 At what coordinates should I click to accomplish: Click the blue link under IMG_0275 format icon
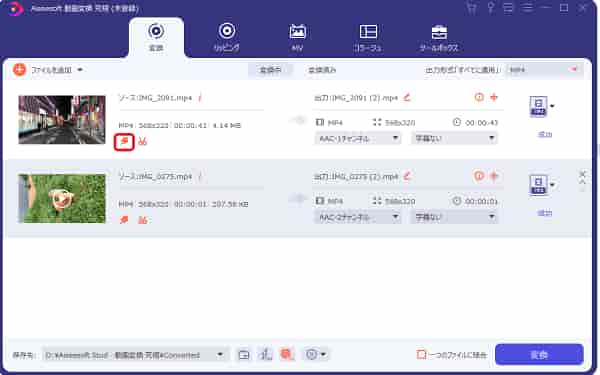pos(545,213)
